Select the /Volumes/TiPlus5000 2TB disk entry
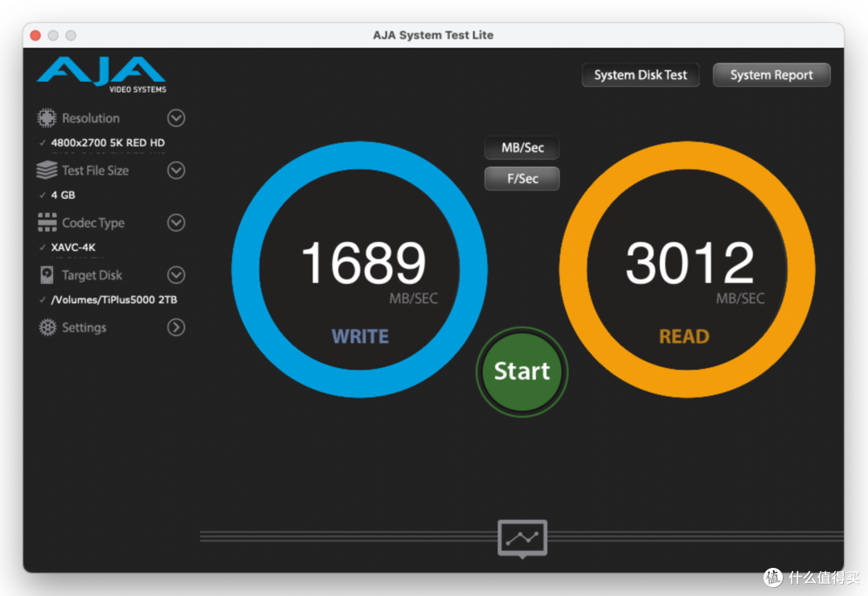The image size is (868, 596). (114, 300)
